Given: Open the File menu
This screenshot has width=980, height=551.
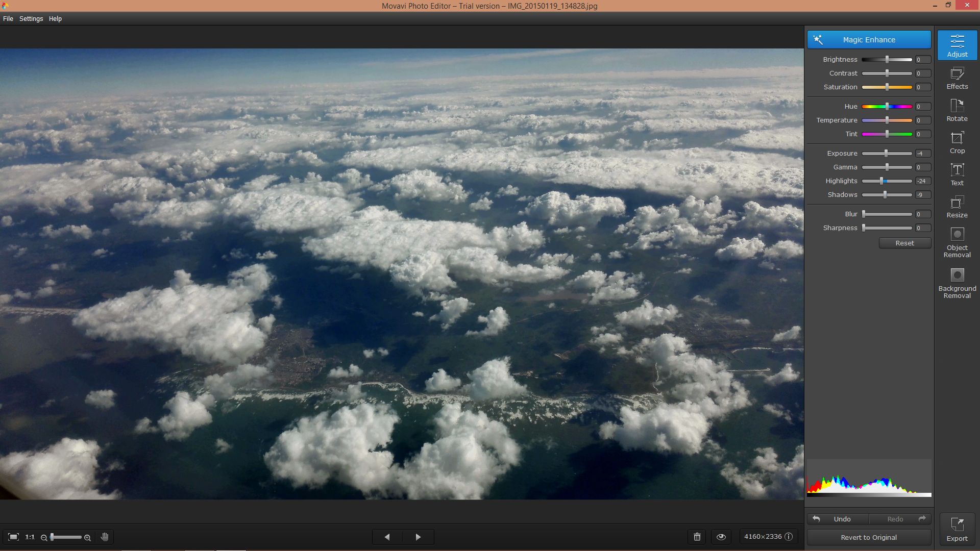Looking at the screenshot, I should (8, 18).
